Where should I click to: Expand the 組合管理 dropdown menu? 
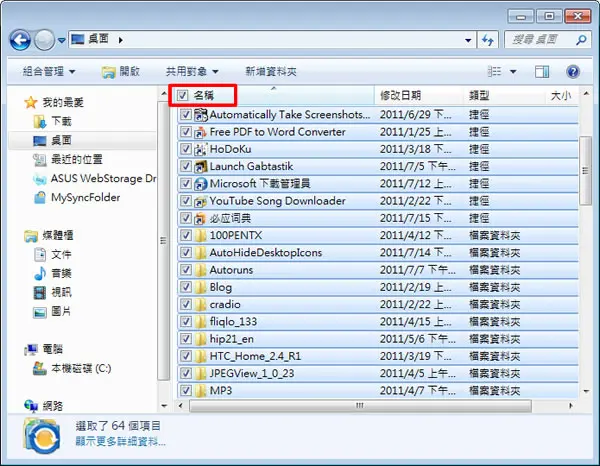point(49,72)
